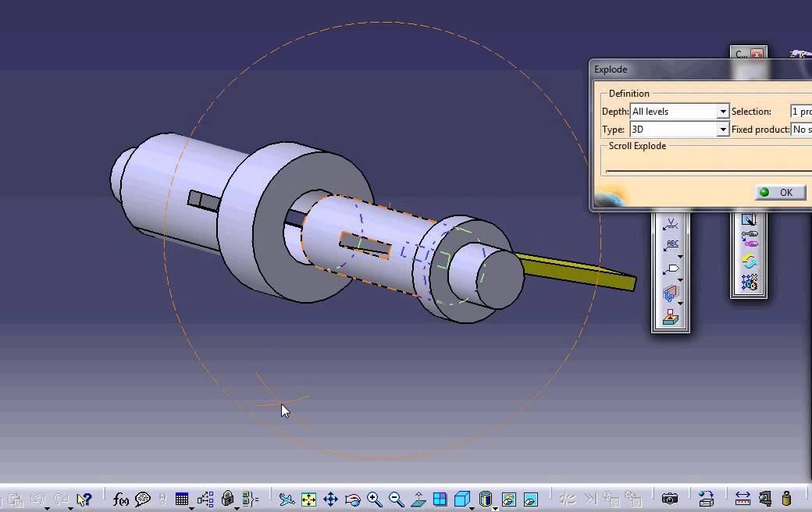Open the Capture camera icon

tap(670, 499)
